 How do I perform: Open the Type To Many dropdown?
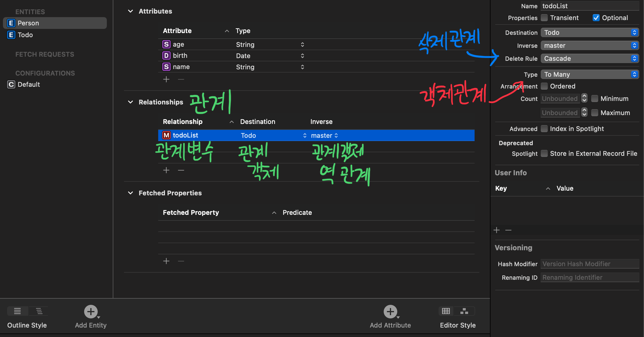tap(590, 74)
